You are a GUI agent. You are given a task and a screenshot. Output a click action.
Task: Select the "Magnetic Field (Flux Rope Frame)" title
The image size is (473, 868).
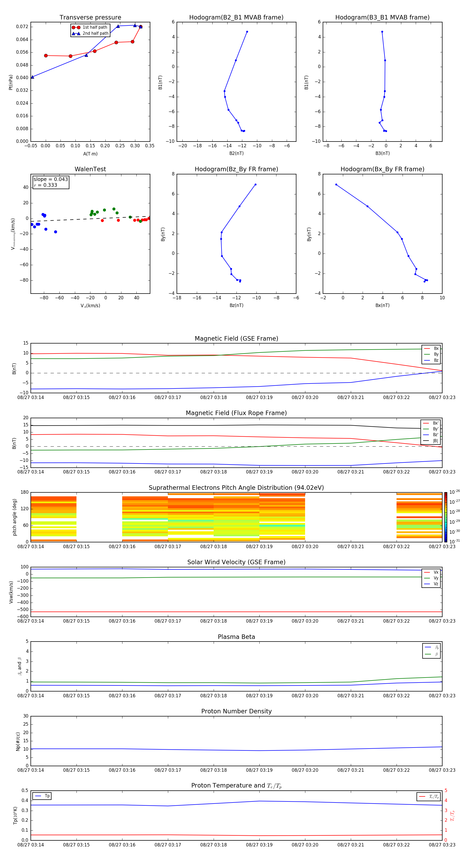[236, 413]
